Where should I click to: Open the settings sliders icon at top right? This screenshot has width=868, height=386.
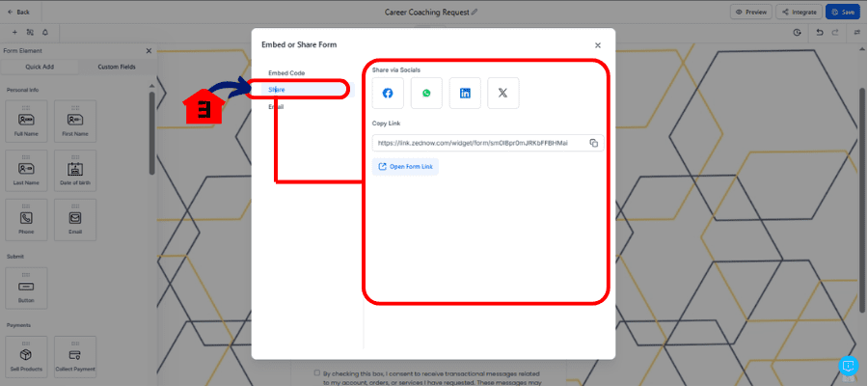pos(857,33)
